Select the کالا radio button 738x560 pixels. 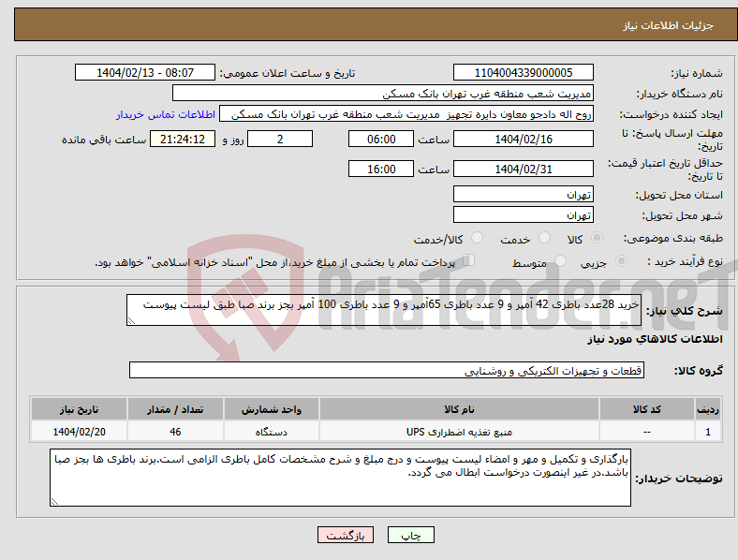pyautogui.click(x=597, y=238)
